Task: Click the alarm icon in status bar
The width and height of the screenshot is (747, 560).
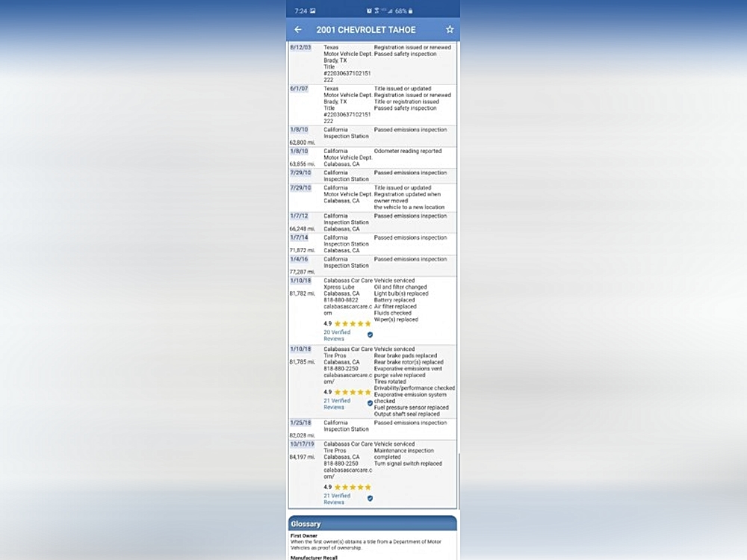Action: click(369, 11)
